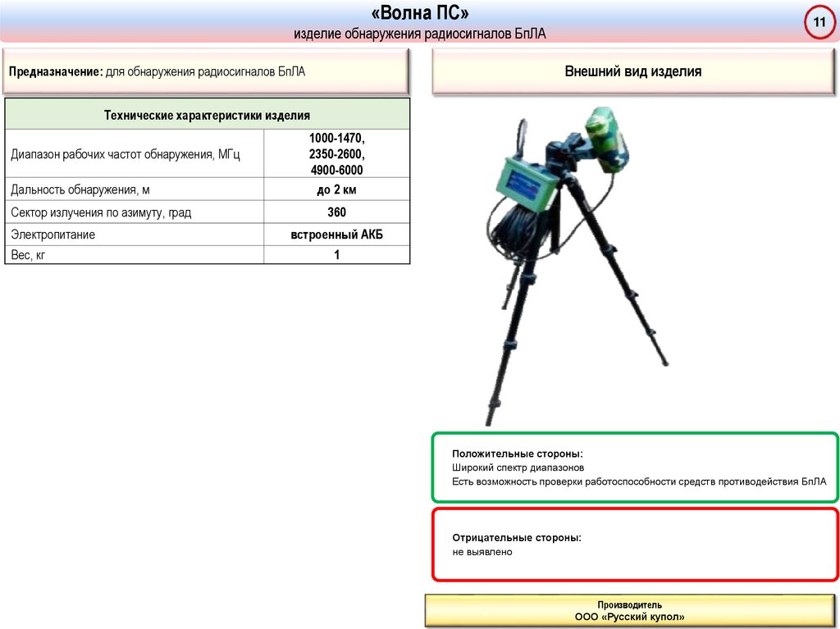This screenshot has width=840, height=629.
Task: Click the slide number 11 circle
Action: coord(819,22)
